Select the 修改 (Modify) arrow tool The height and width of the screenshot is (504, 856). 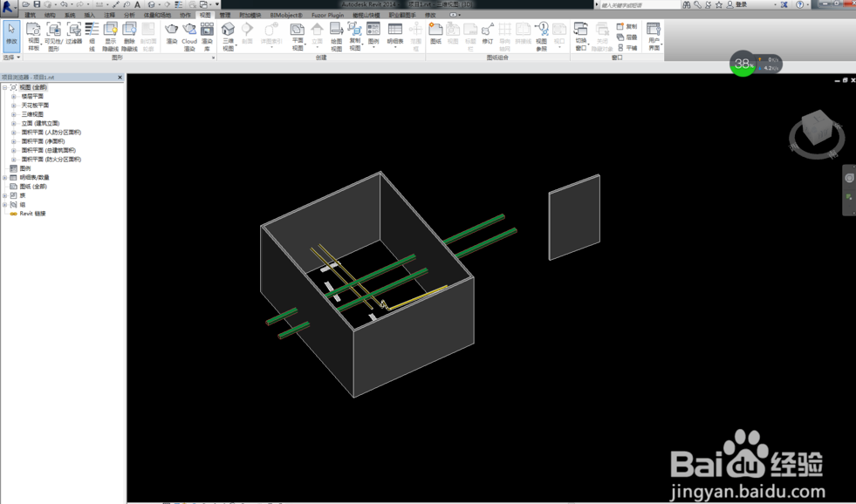pyautogui.click(x=11, y=35)
